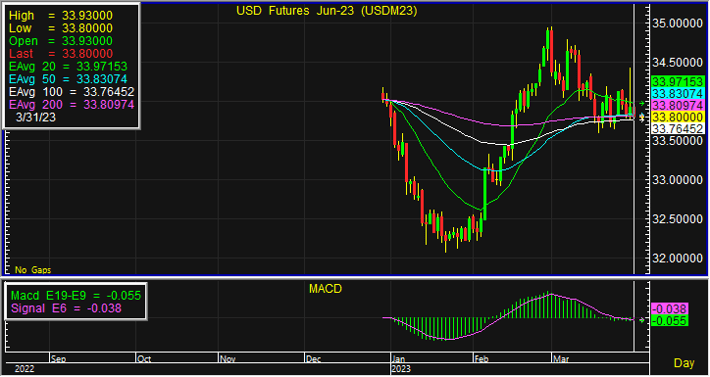
Task: Click the white 33.76452 price axis tag
Action: [x=677, y=129]
